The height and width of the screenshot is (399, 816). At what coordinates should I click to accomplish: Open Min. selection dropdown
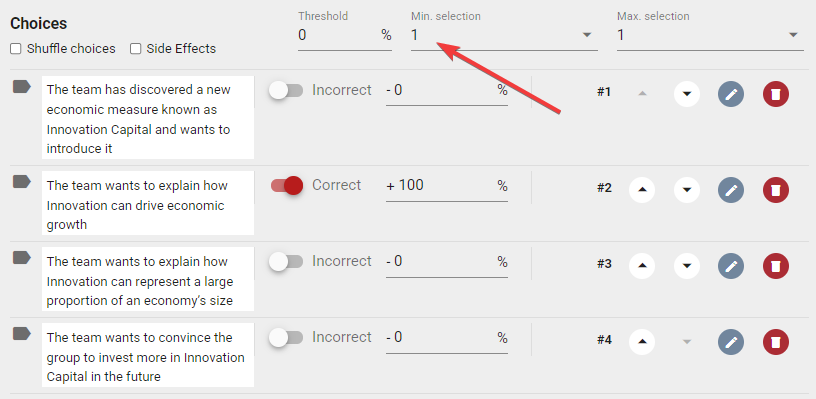tap(504, 35)
